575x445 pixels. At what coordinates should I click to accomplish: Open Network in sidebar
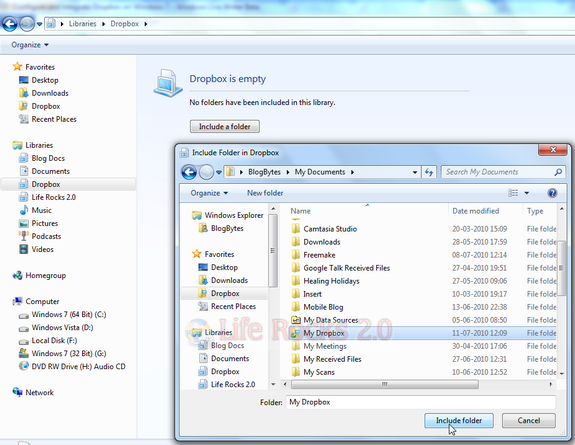point(39,393)
